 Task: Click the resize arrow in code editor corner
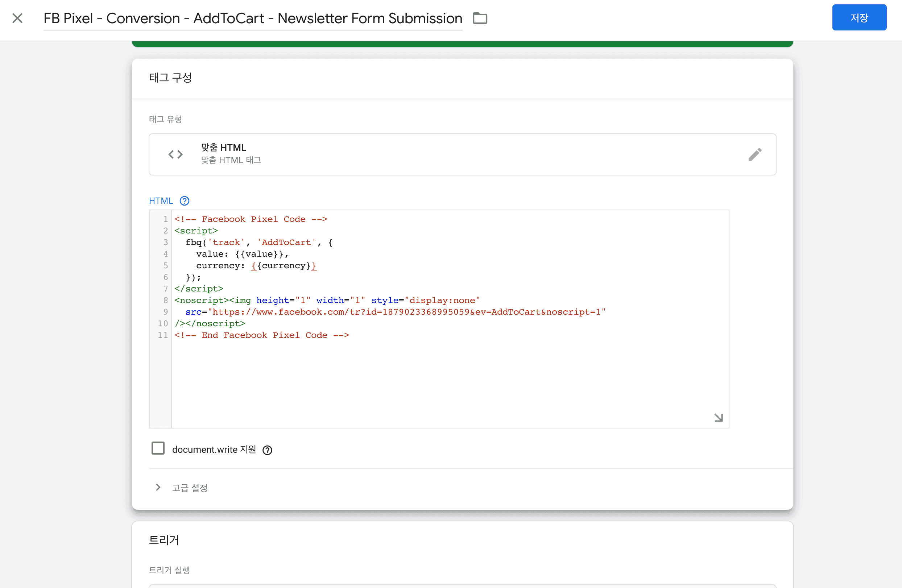click(718, 418)
